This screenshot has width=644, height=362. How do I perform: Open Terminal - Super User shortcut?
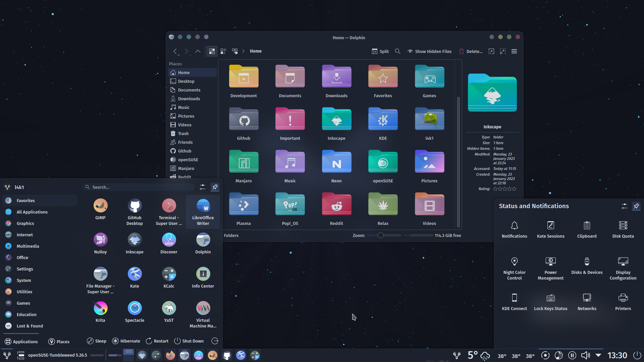click(169, 212)
